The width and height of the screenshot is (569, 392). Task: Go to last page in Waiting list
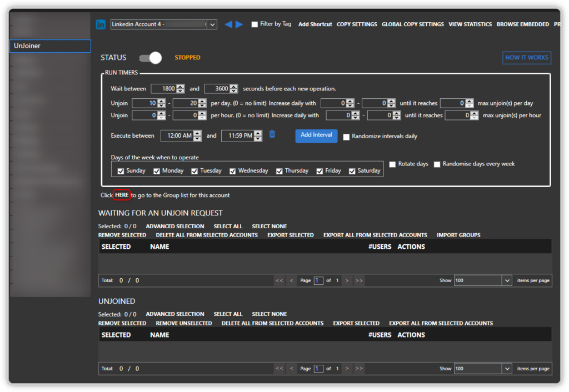359,281
